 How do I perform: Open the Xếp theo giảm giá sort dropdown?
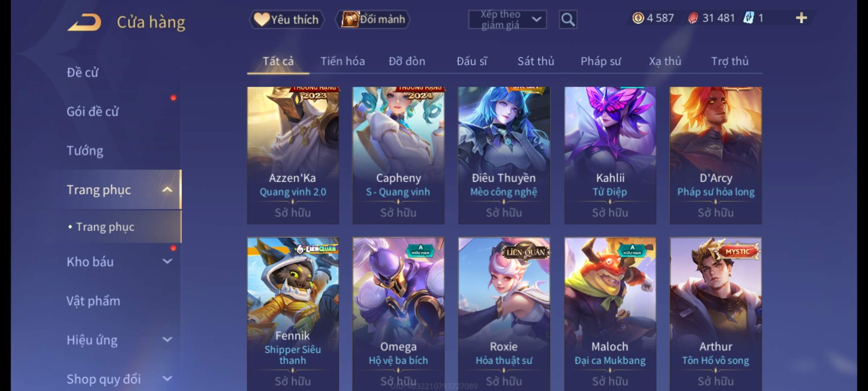pyautogui.click(x=507, y=20)
